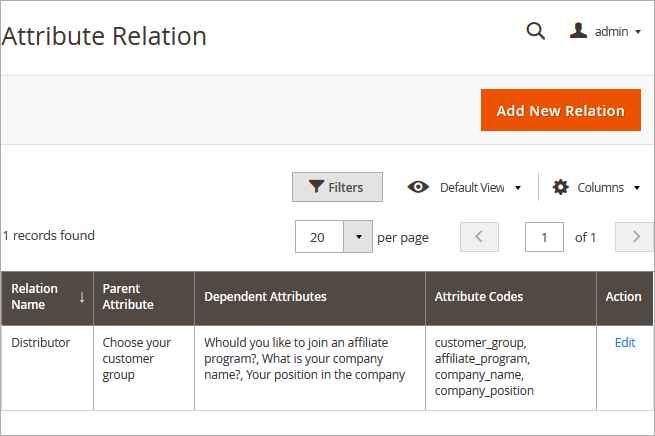Image resolution: width=655 pixels, height=436 pixels.
Task: Open the per page size dropdown arrow
Action: pos(359,237)
